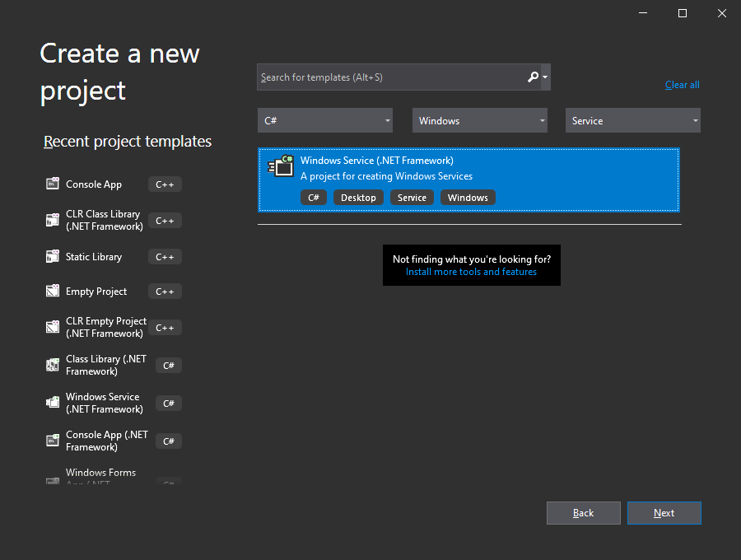The height and width of the screenshot is (560, 741).
Task: Select recent Console App (.NET Framework) C#
Action: (114, 441)
